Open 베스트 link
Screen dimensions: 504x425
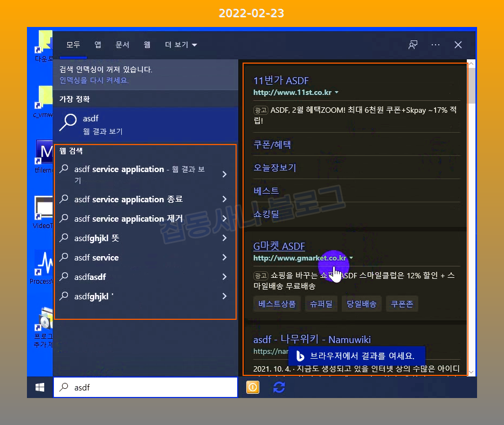[x=266, y=191]
